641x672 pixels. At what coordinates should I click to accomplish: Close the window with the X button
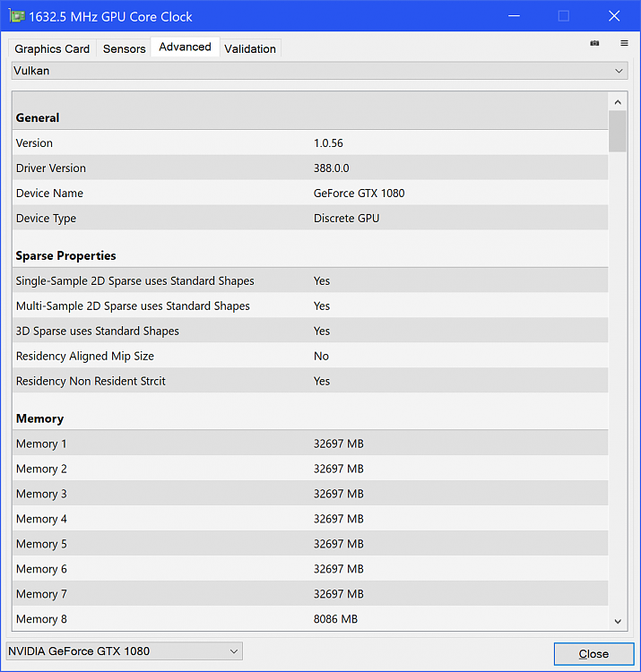(x=614, y=16)
